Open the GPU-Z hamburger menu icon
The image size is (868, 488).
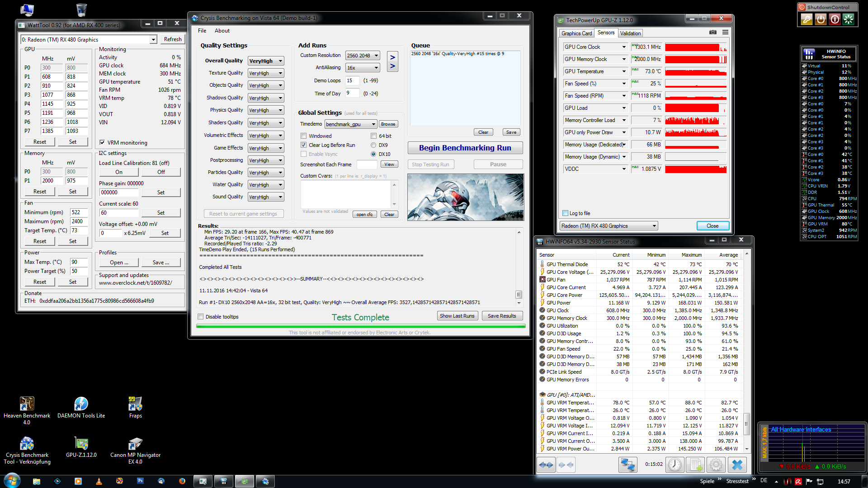(725, 32)
